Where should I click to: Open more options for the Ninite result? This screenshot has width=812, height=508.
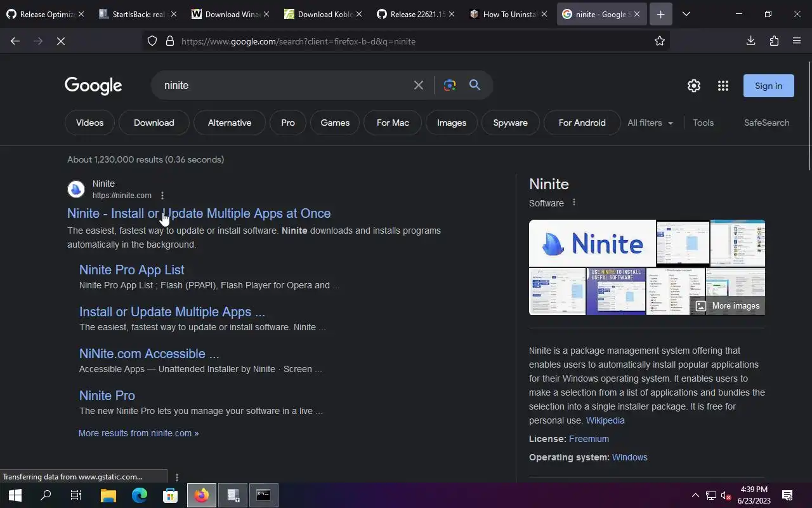point(162,196)
